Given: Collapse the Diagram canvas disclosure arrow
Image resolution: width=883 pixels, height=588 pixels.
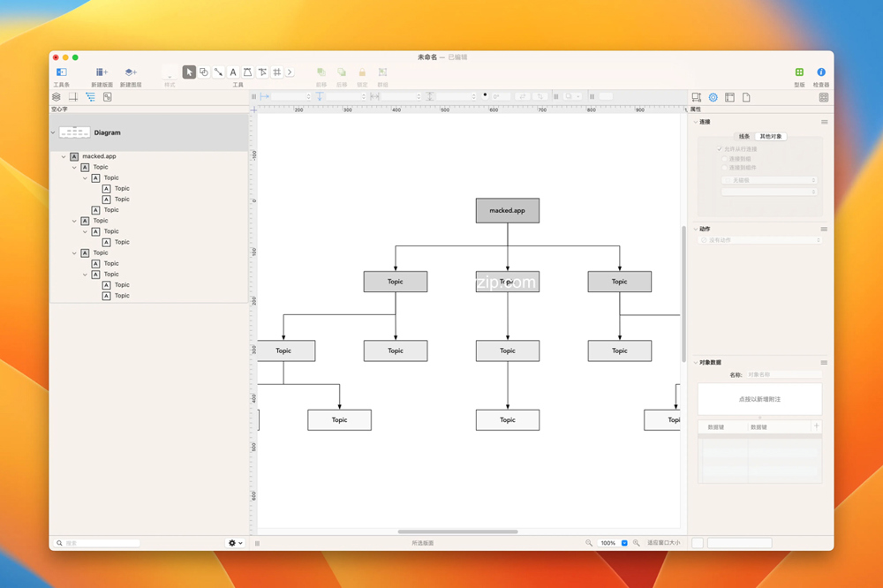Looking at the screenshot, I should [54, 133].
